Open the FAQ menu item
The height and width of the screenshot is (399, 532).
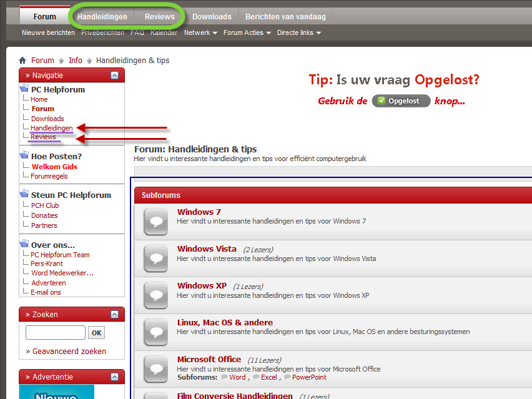(137, 32)
